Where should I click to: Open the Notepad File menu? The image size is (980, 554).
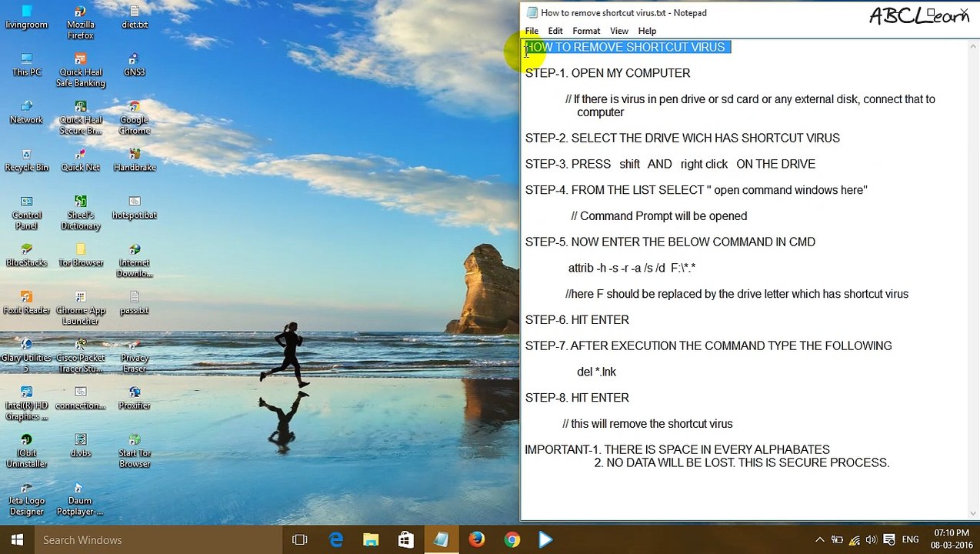click(x=532, y=31)
